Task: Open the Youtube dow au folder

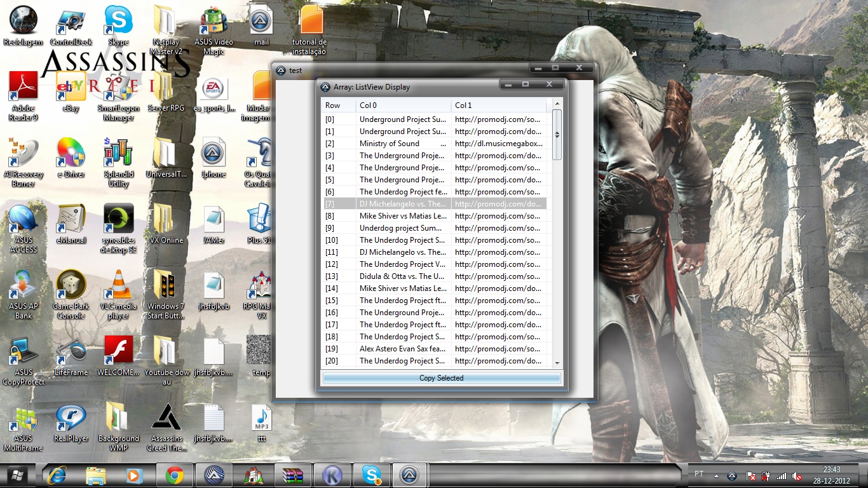Action: [x=166, y=360]
